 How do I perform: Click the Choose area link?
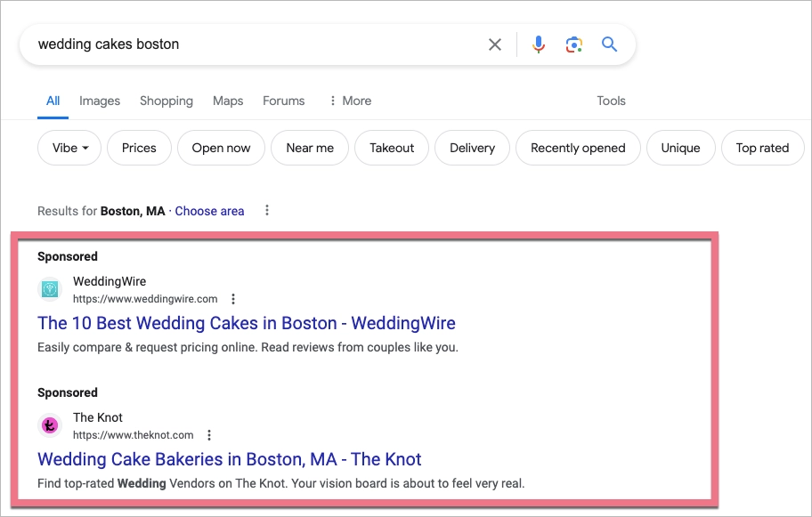pos(209,211)
